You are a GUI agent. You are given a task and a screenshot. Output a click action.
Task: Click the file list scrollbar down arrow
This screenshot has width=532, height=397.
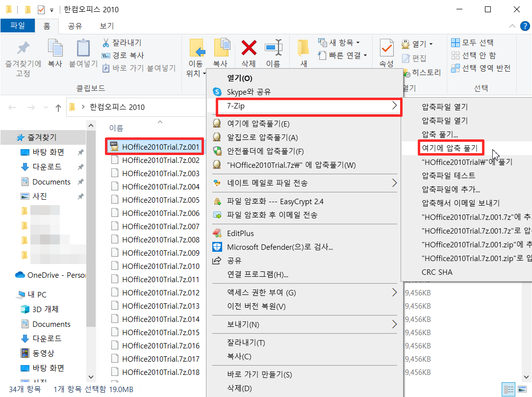pos(526,377)
